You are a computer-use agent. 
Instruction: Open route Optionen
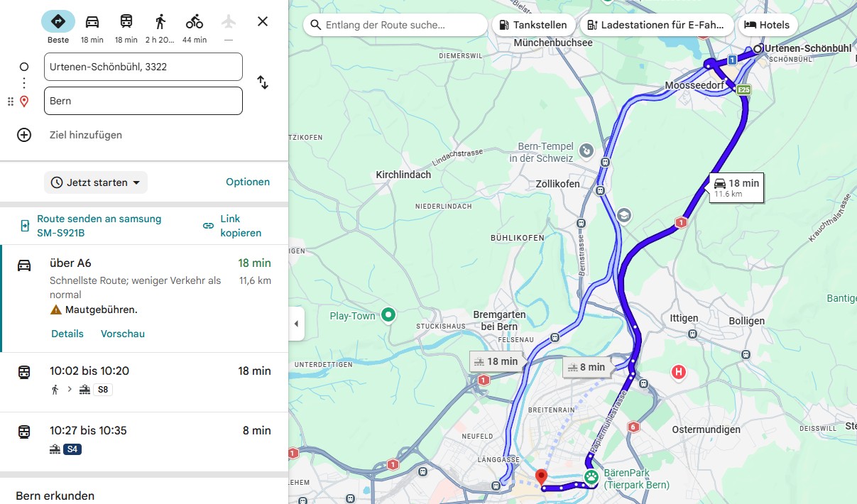click(248, 182)
